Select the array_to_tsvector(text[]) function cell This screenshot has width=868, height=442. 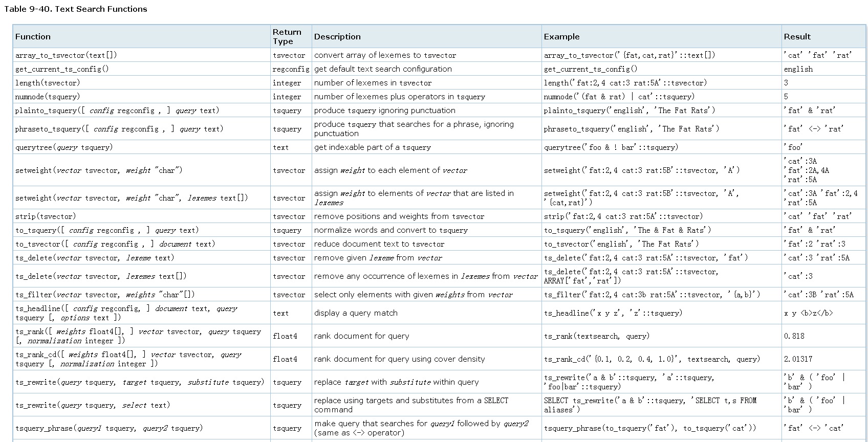pyautogui.click(x=66, y=55)
